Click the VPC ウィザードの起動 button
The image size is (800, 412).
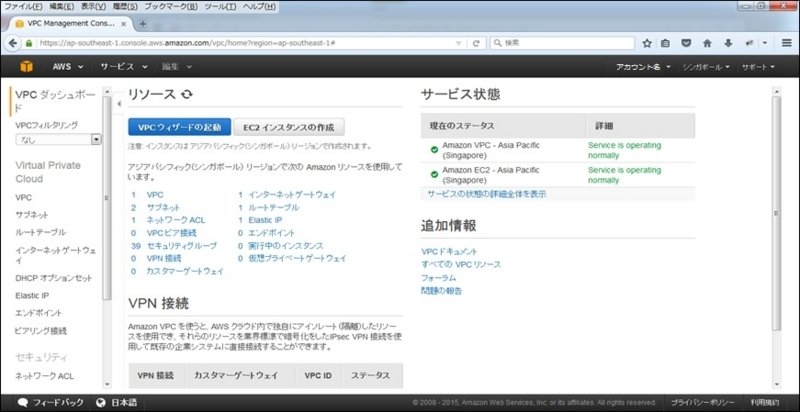pos(179,127)
